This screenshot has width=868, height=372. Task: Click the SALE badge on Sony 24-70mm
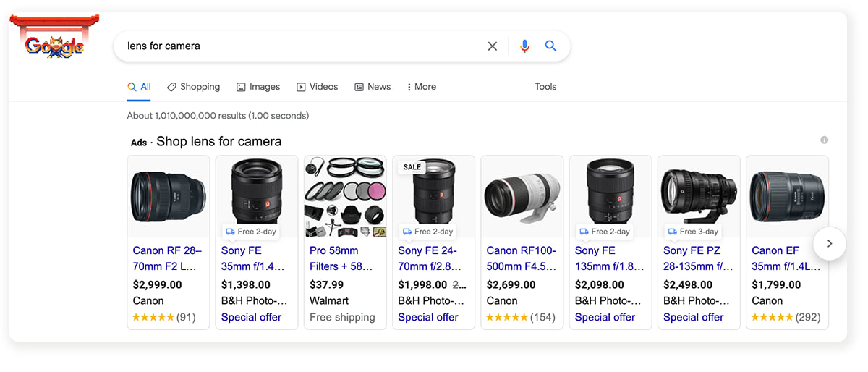click(x=412, y=167)
